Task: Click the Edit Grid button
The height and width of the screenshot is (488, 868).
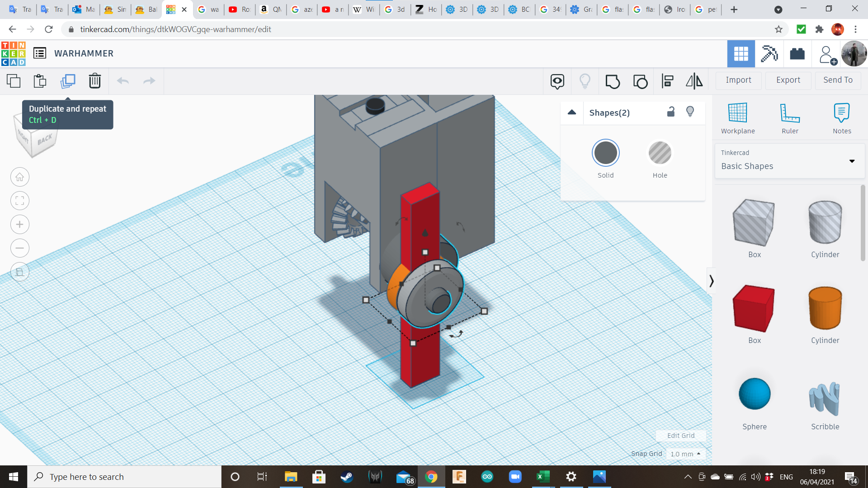Action: (680, 436)
